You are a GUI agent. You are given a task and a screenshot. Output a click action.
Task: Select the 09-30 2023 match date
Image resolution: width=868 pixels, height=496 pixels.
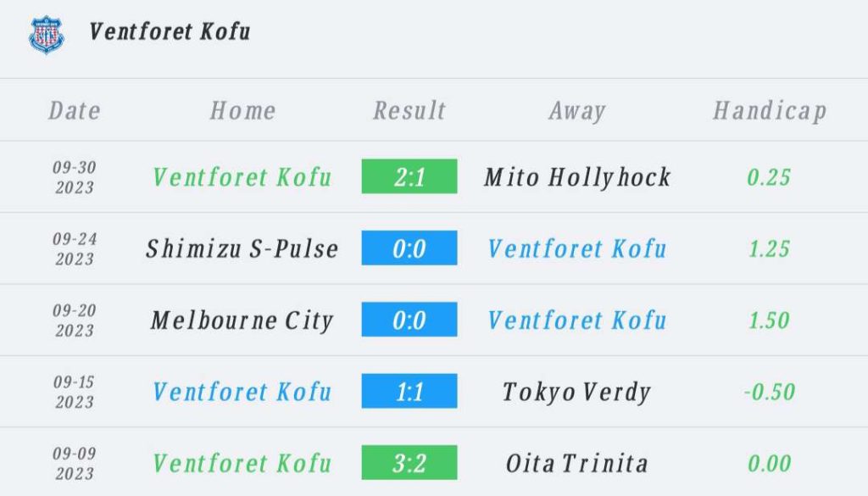pos(75,177)
